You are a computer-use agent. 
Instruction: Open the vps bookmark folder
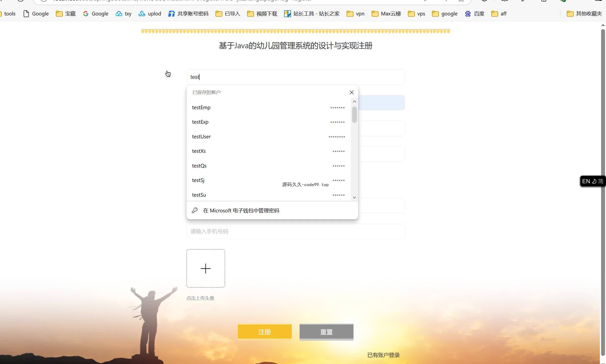click(x=417, y=14)
